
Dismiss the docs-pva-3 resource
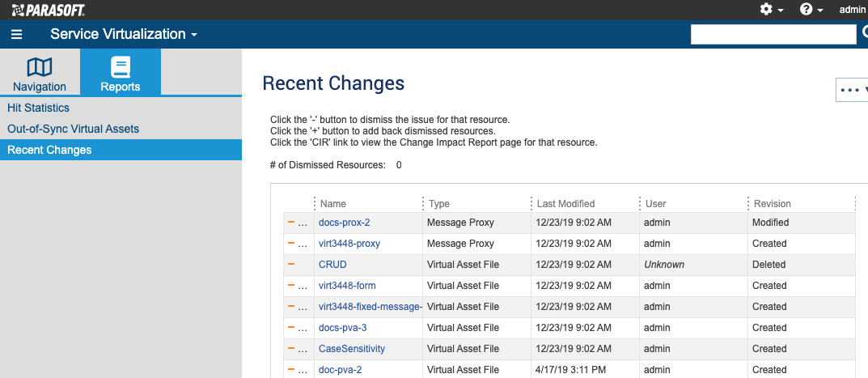tap(290, 328)
